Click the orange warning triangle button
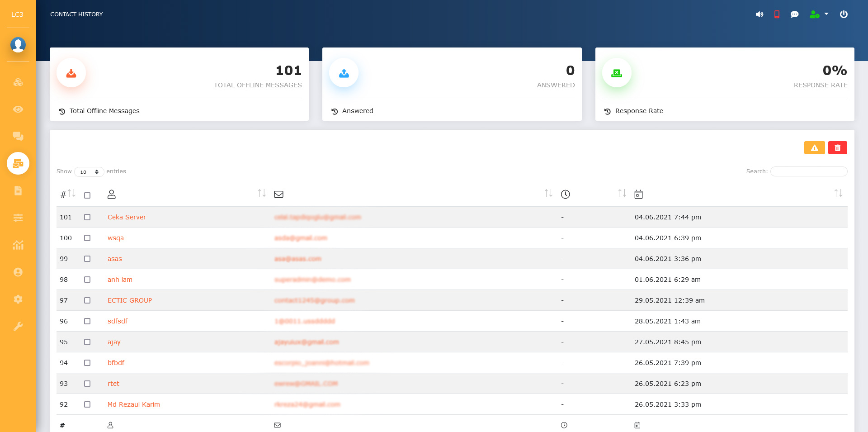 814,148
